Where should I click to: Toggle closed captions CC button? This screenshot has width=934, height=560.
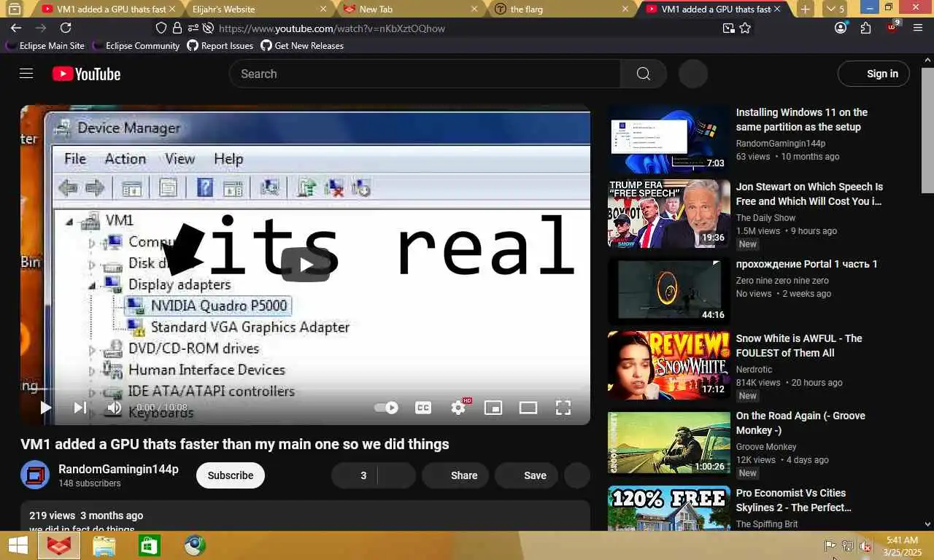click(x=423, y=408)
